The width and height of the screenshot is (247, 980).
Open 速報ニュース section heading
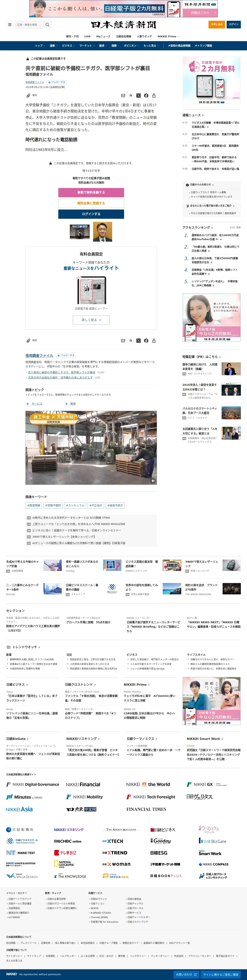click(193, 115)
